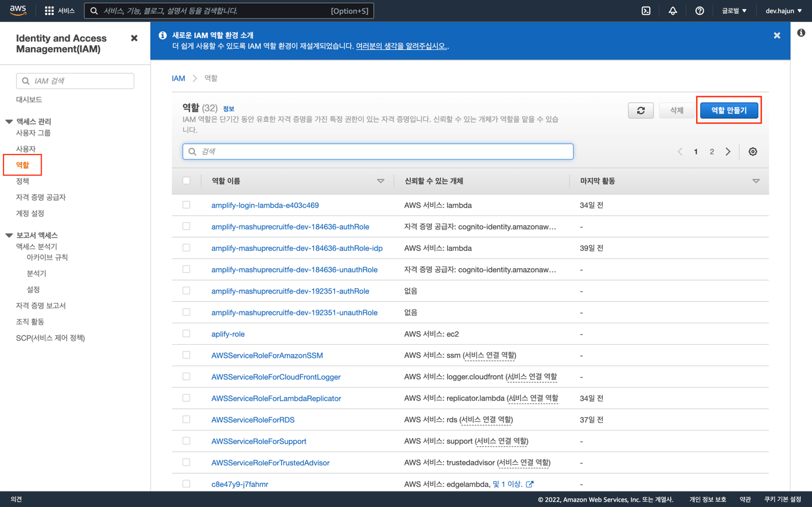Open 개인 정보 보호 footer link
The image size is (812, 507).
[x=708, y=499]
